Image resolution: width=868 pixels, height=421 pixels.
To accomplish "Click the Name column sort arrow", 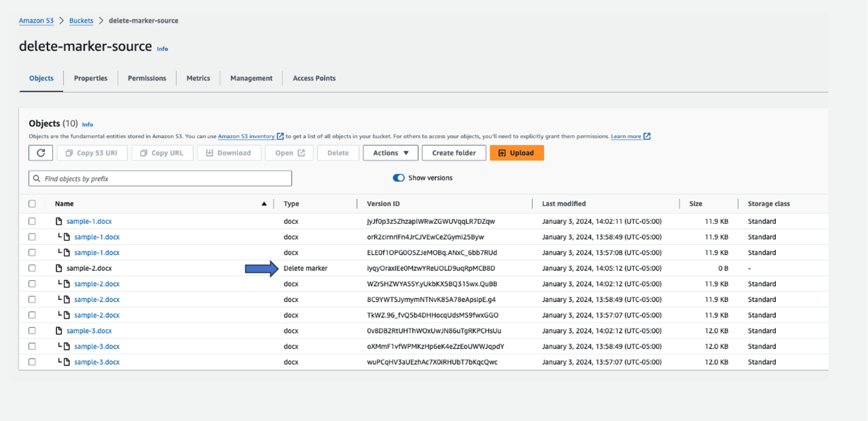I will coord(264,204).
